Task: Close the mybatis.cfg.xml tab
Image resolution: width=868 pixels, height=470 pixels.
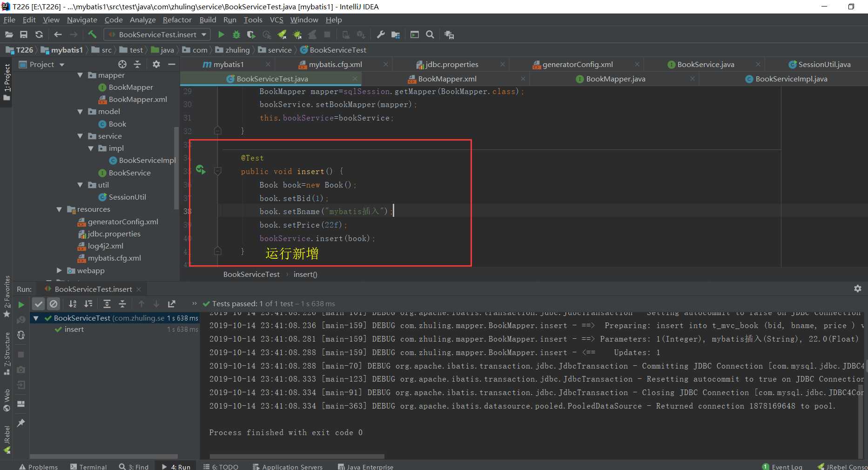Action: (386, 64)
